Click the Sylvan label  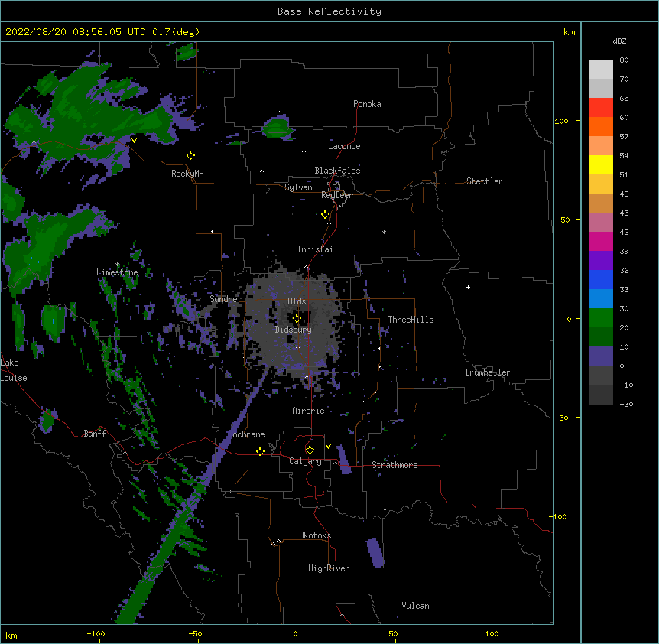(x=298, y=187)
